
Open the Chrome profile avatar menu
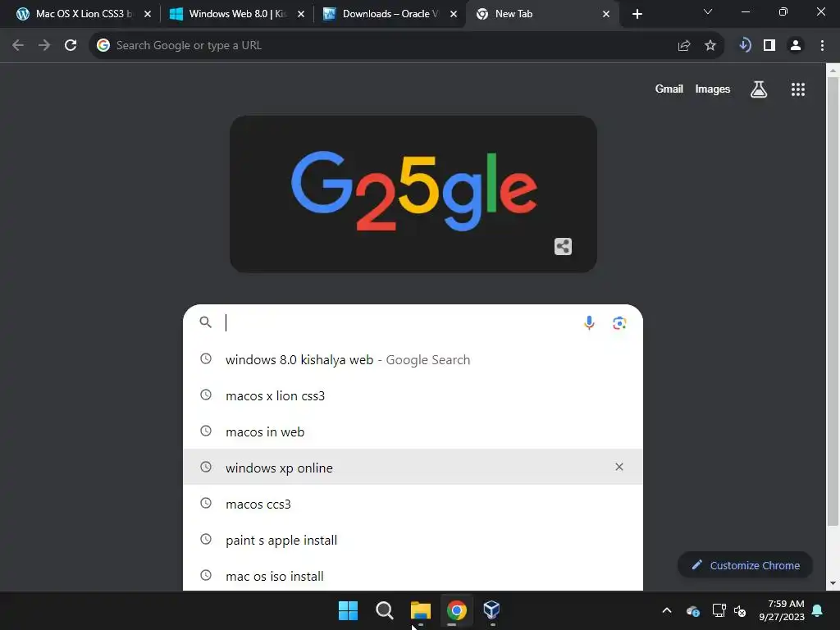796,46
